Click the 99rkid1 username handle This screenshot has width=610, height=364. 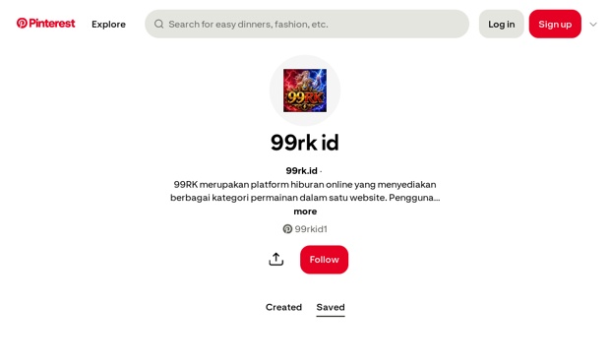(x=311, y=229)
